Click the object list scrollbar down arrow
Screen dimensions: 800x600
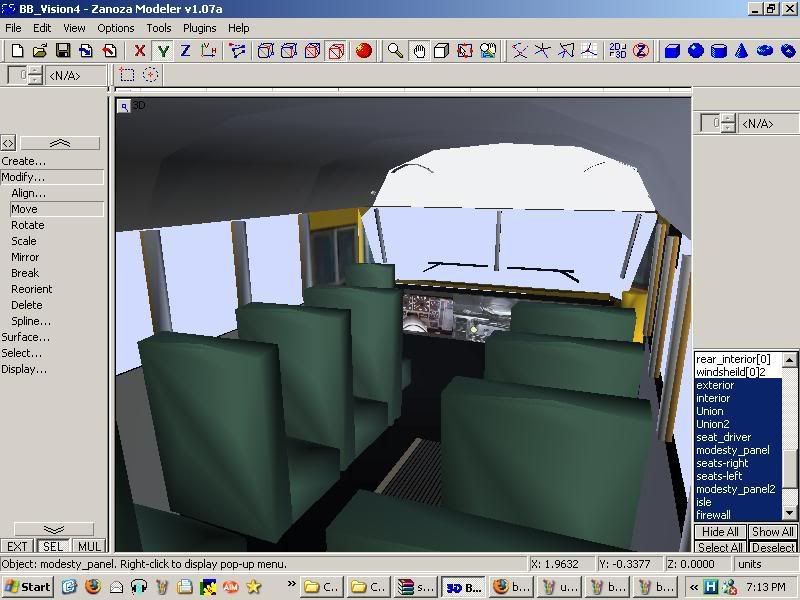pos(790,514)
